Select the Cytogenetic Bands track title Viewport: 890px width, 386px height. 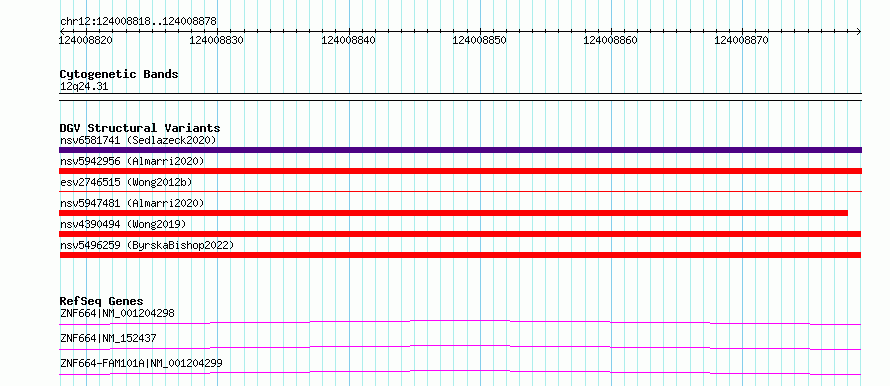click(x=119, y=74)
